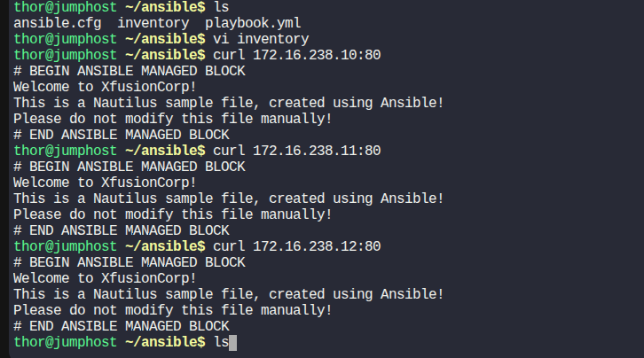Click the second END ANSIBLE MANAGED BLOCK line
The image size is (644, 358).
click(122, 230)
